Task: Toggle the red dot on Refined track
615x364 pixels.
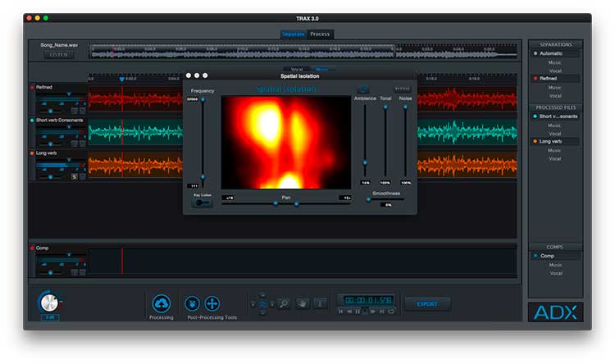Action: (32, 88)
